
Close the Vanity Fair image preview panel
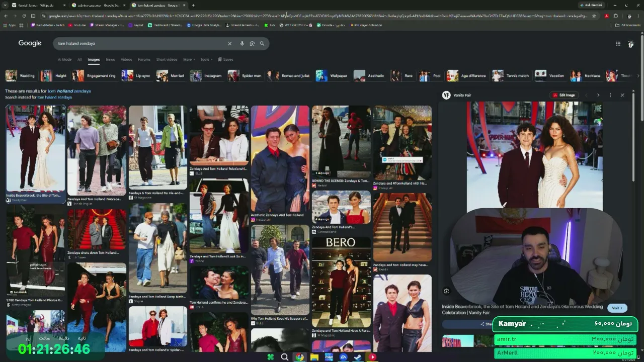tap(622, 95)
